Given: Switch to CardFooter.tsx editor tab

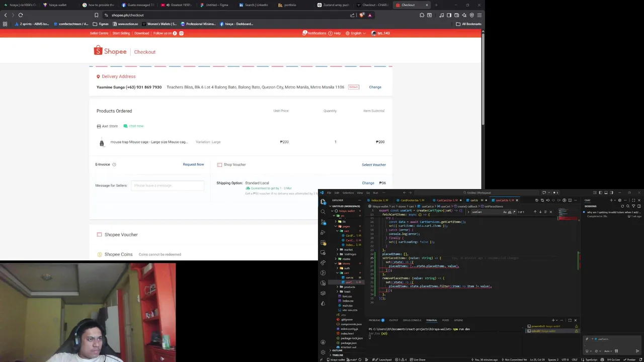Looking at the screenshot, I should 413,200.
